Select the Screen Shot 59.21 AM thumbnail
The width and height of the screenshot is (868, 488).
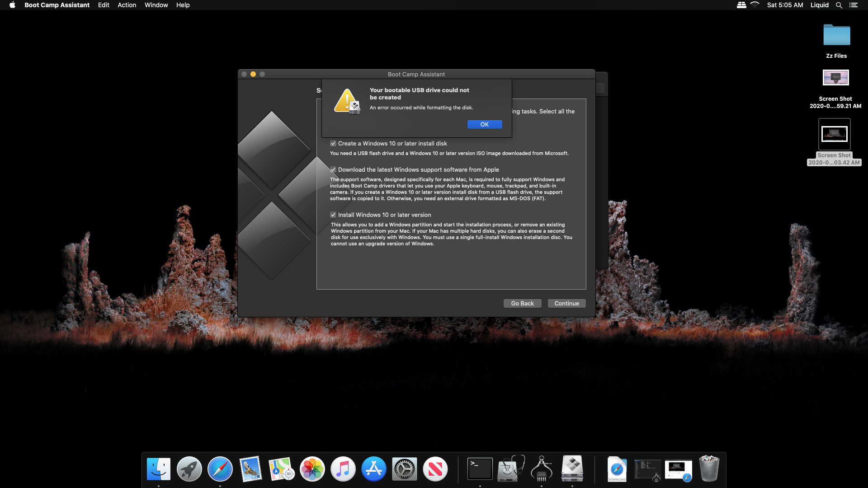coord(835,78)
